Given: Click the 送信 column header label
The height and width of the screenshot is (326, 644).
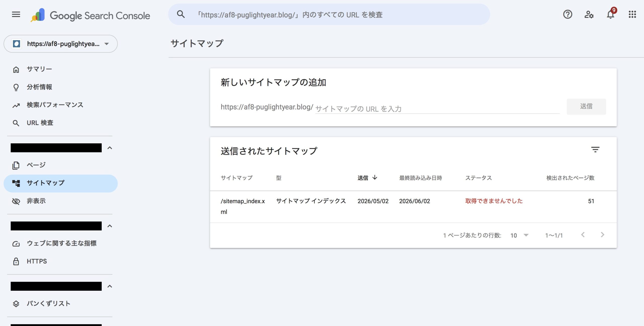Looking at the screenshot, I should click(x=363, y=178).
